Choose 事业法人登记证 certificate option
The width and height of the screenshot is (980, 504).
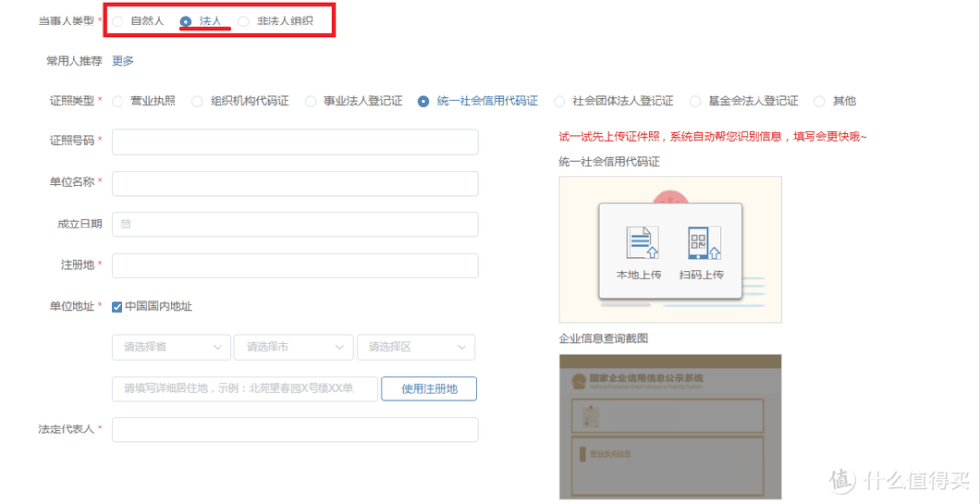(x=311, y=101)
